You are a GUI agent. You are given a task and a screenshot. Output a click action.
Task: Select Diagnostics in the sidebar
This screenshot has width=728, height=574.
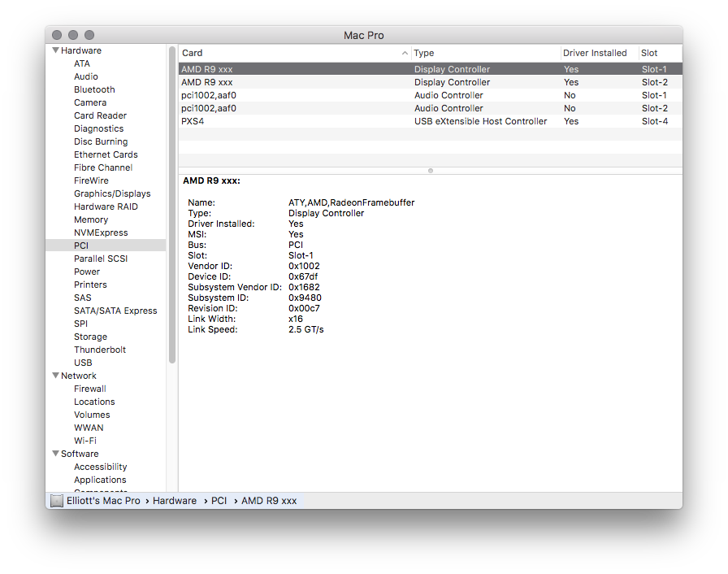(x=99, y=128)
